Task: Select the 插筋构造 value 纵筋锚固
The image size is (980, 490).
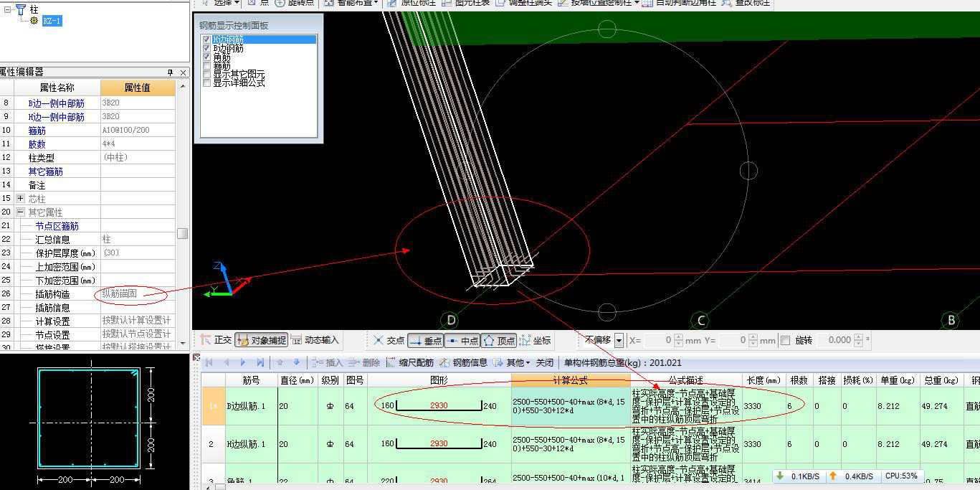Action: (x=138, y=294)
